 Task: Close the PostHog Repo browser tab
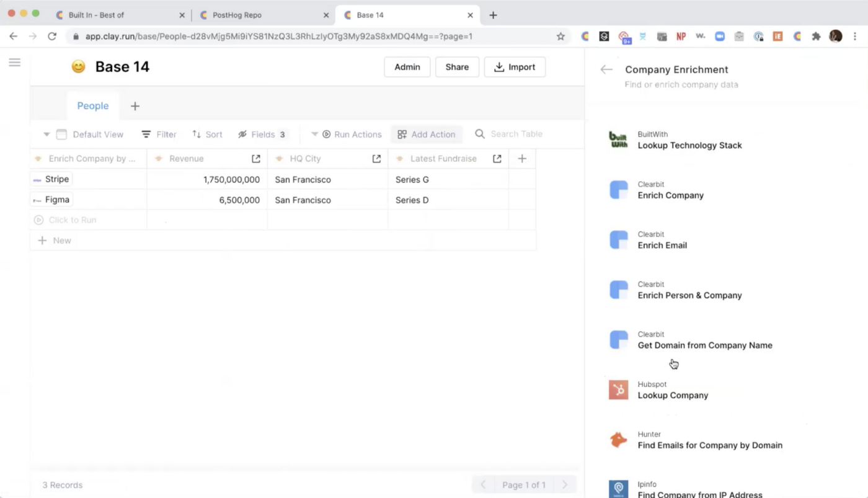pyautogui.click(x=326, y=15)
